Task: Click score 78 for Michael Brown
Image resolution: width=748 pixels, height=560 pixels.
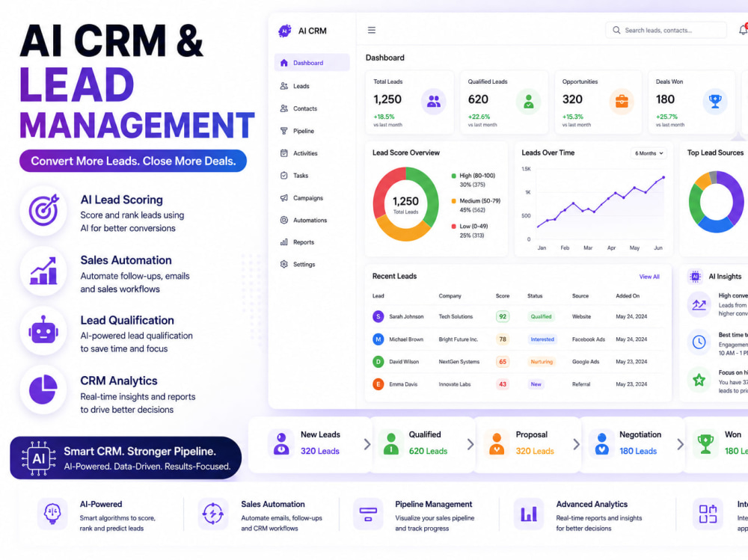Action: click(503, 339)
